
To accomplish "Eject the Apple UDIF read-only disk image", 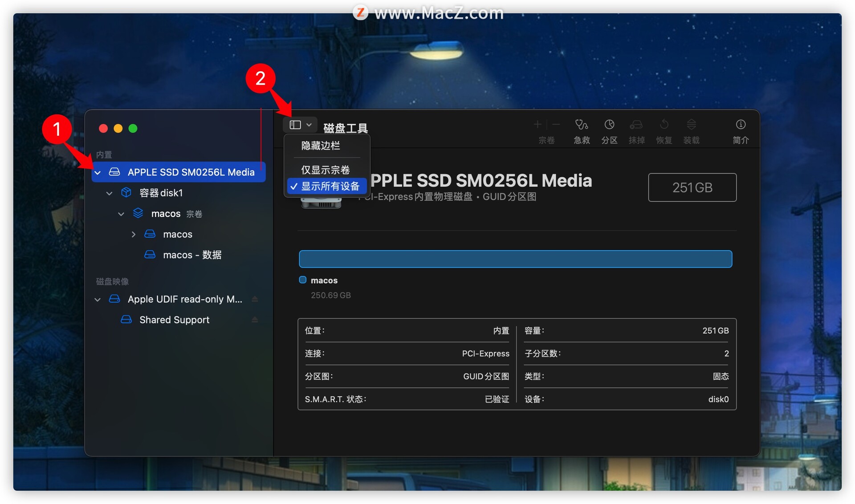I will click(255, 299).
